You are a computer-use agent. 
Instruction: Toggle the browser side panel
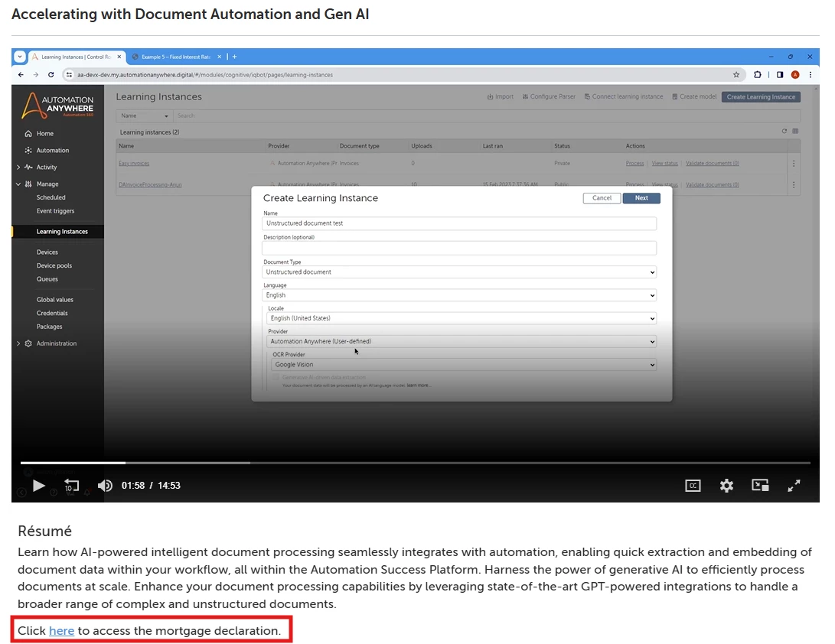pyautogui.click(x=780, y=75)
